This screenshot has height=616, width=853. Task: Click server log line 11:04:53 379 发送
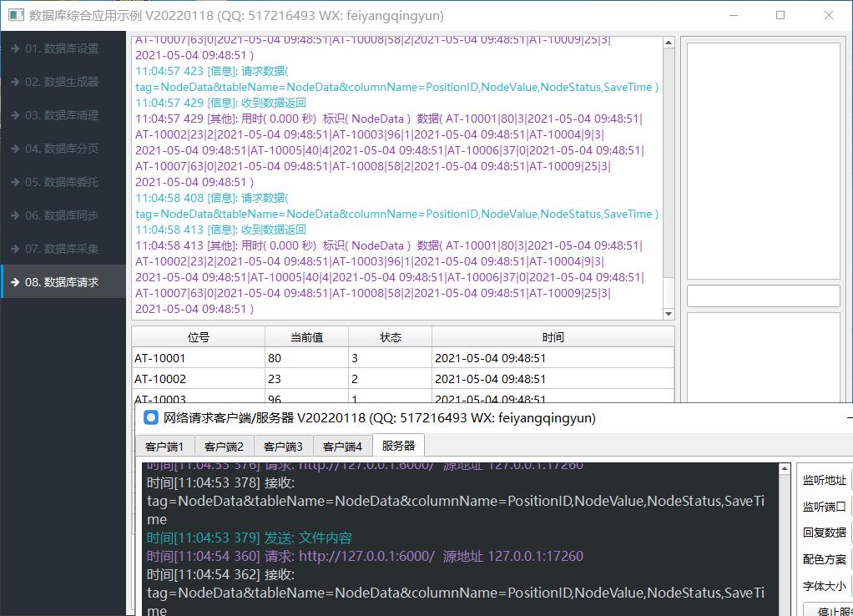[x=250, y=538]
